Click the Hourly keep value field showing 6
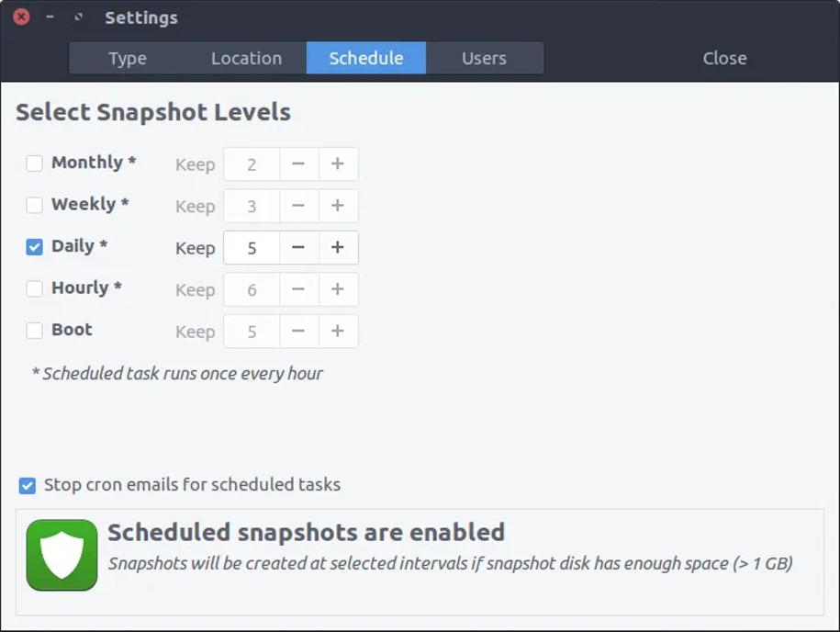840x632 pixels. 252,289
